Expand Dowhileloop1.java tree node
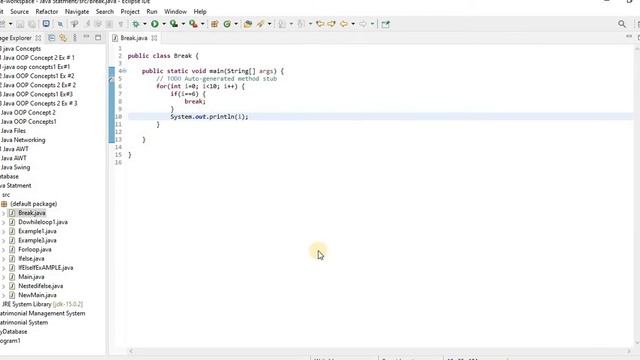The width and height of the screenshot is (640, 360). pos(4,222)
